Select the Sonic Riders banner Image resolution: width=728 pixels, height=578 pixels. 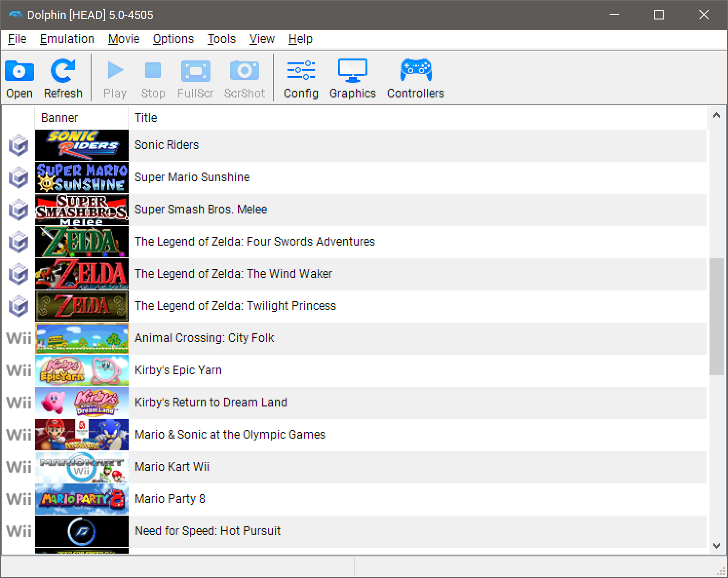coord(82,145)
